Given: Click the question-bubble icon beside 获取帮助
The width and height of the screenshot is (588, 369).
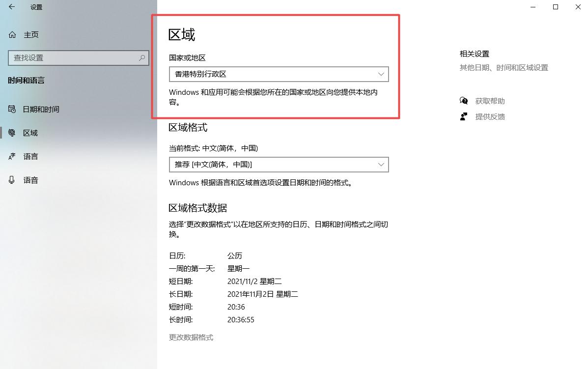Looking at the screenshot, I should coord(463,101).
